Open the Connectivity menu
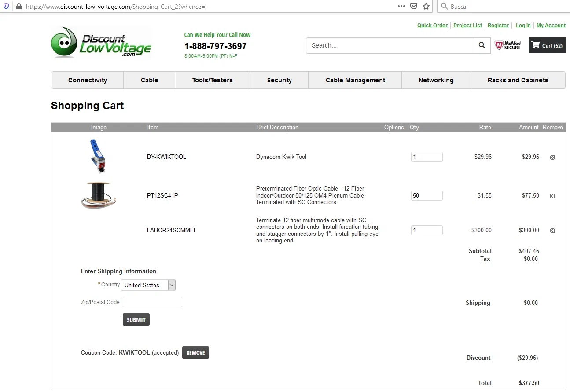 (x=88, y=80)
